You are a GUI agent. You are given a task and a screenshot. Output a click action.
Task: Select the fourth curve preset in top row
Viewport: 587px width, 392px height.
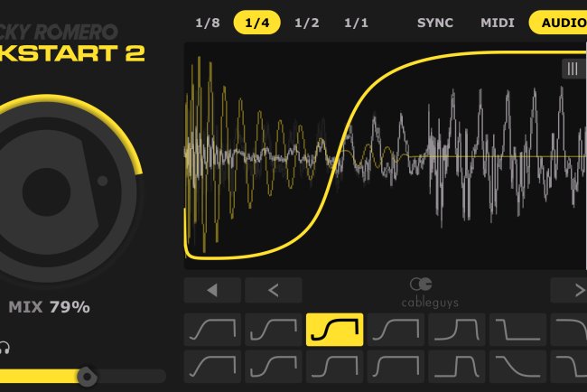[396, 330]
